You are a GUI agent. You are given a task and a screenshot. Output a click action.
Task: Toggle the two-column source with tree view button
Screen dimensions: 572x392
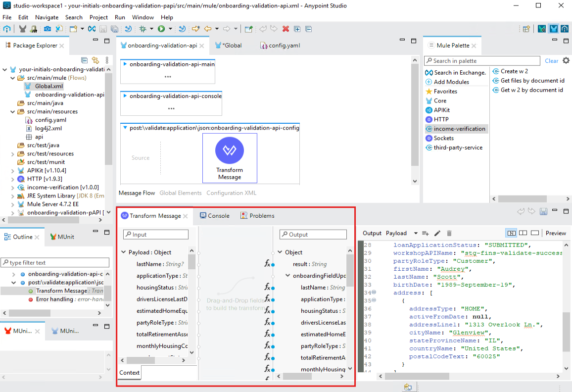tap(523, 233)
